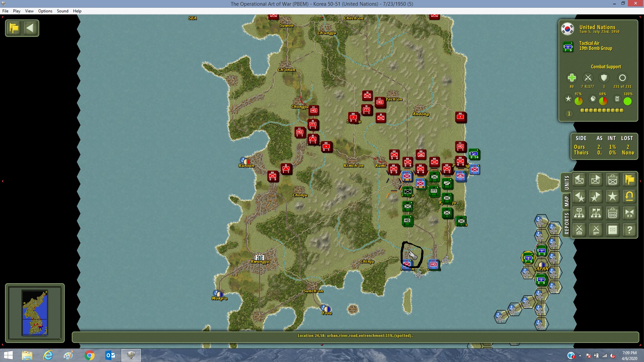
Task: Click the status bar location text
Action: [355, 336]
